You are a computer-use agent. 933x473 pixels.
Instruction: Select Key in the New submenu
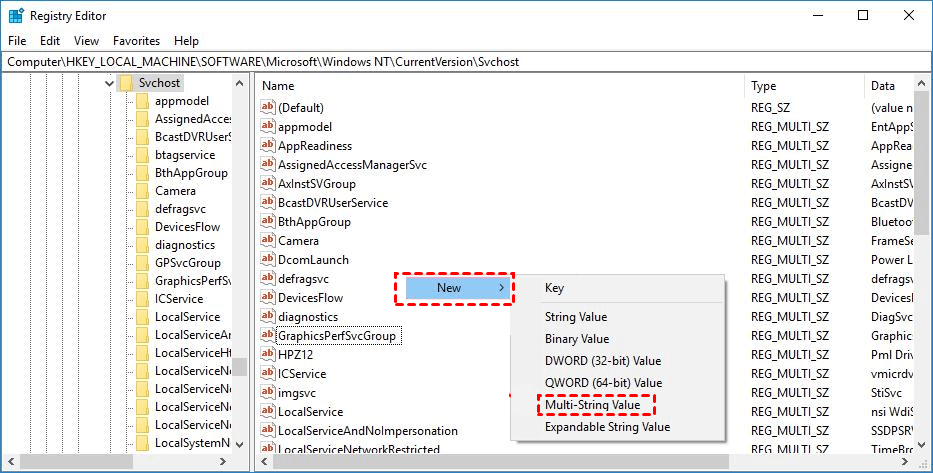pos(554,288)
